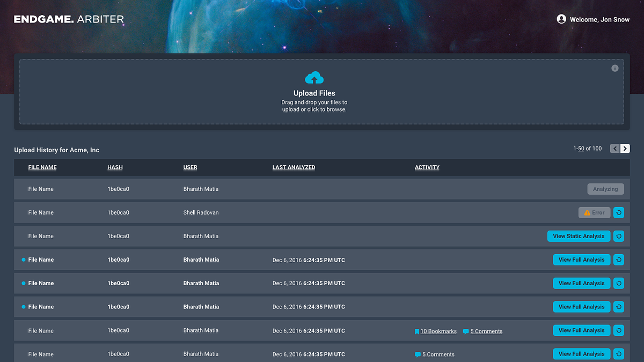The image size is (644, 362).
Task: Sort by Last Analyzed column header
Action: (294, 167)
